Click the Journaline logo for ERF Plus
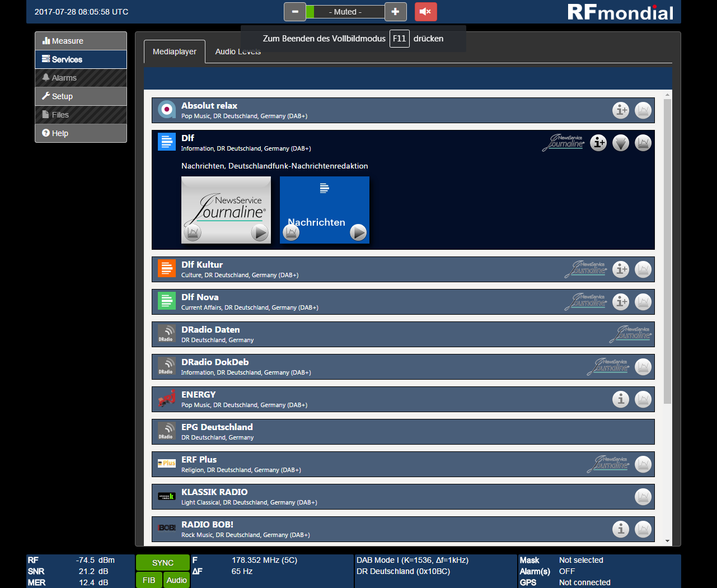Viewport: 717px width, 588px height. pos(608,464)
